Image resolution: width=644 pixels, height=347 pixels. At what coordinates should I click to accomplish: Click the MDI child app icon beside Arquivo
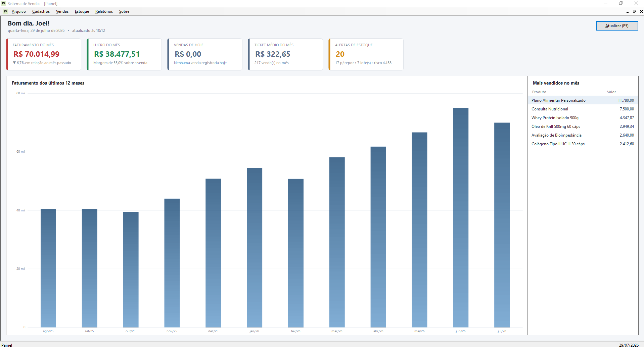pyautogui.click(x=5, y=11)
